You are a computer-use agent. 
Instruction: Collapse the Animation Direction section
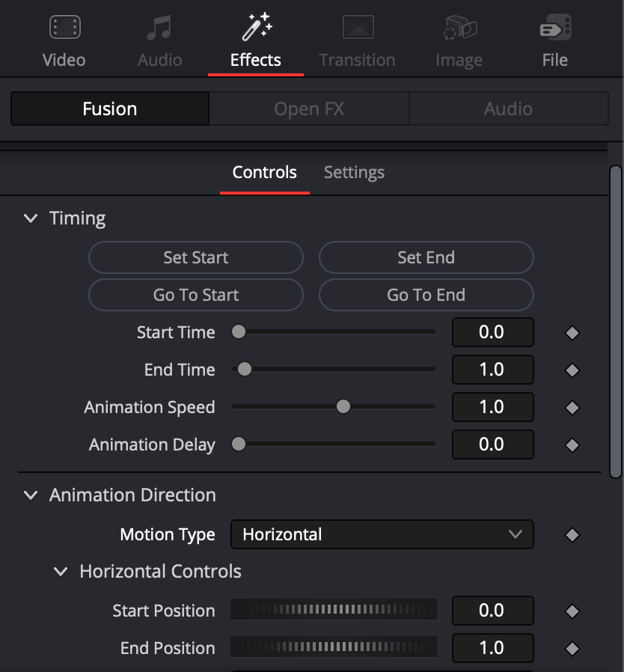coord(31,495)
